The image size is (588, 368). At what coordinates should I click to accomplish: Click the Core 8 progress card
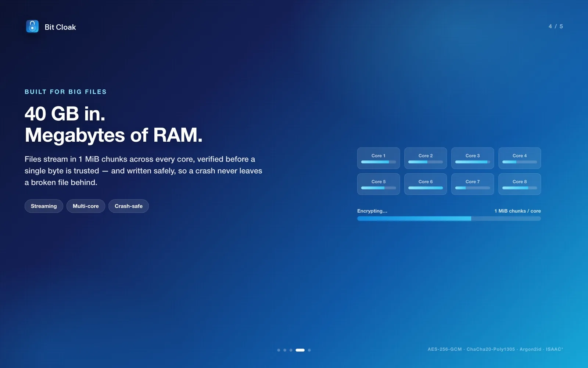click(520, 184)
